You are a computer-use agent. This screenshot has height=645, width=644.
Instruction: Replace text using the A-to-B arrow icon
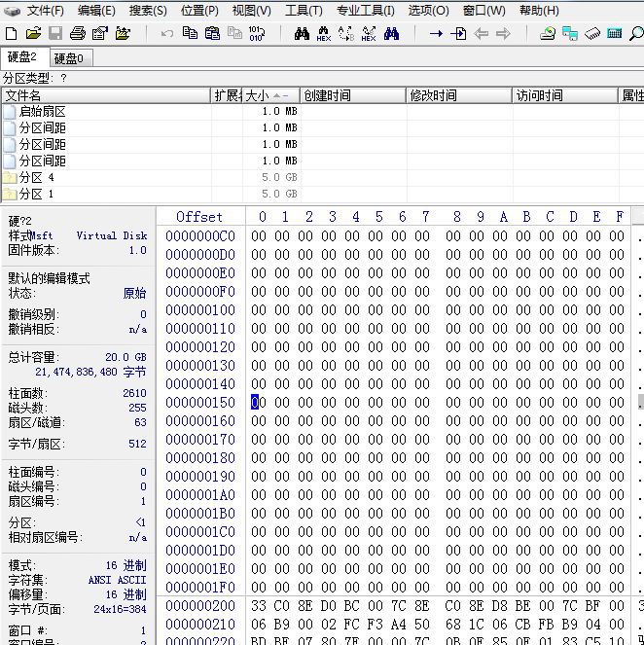pos(346,33)
